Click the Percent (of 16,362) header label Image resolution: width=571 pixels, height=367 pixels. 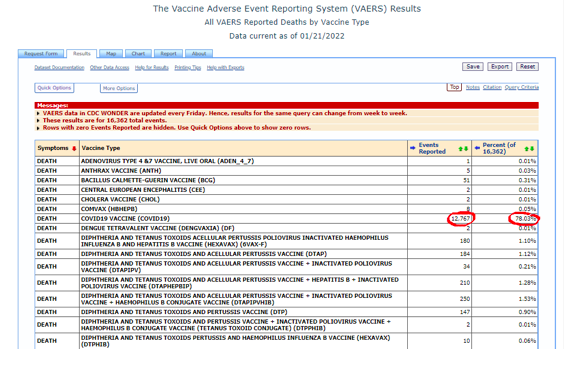pyautogui.click(x=499, y=148)
